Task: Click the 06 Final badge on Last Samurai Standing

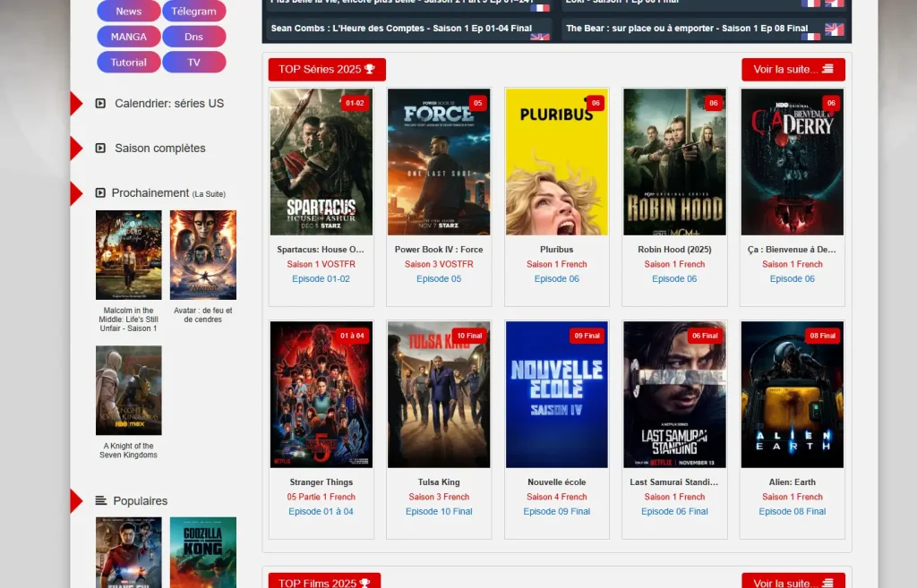Action: click(705, 336)
